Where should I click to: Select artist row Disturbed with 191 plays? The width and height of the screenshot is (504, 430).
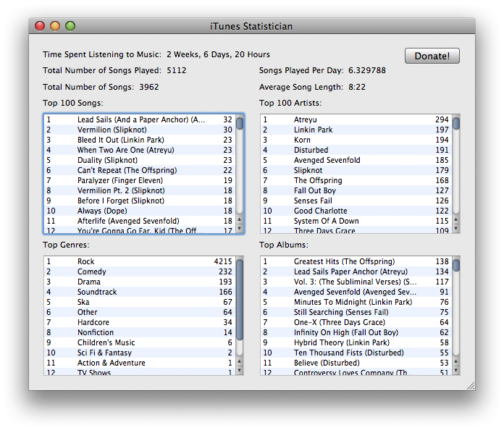click(356, 150)
